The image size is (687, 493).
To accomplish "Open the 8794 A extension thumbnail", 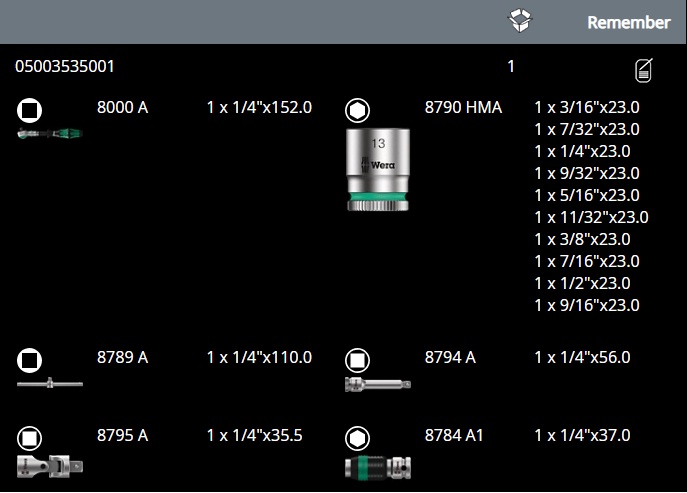I will 377,384.
